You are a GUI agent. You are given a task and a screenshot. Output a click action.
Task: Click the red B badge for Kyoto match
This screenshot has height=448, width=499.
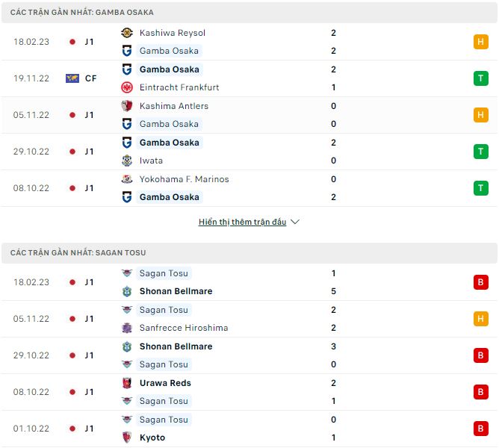(x=481, y=429)
